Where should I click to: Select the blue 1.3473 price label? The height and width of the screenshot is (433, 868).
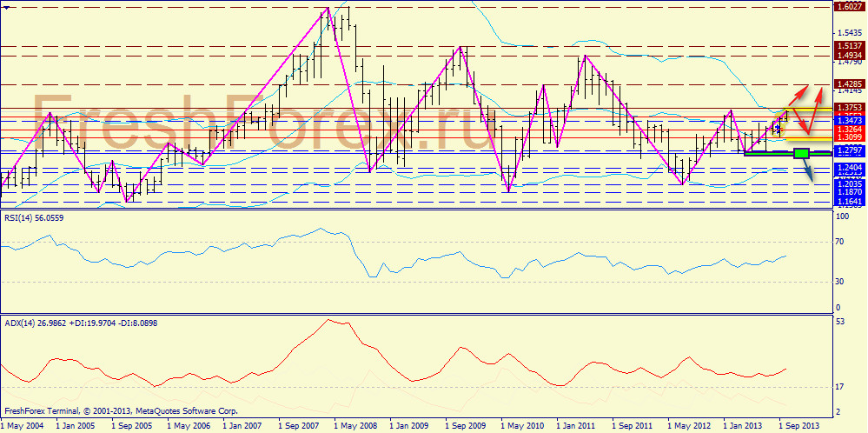tap(847, 120)
